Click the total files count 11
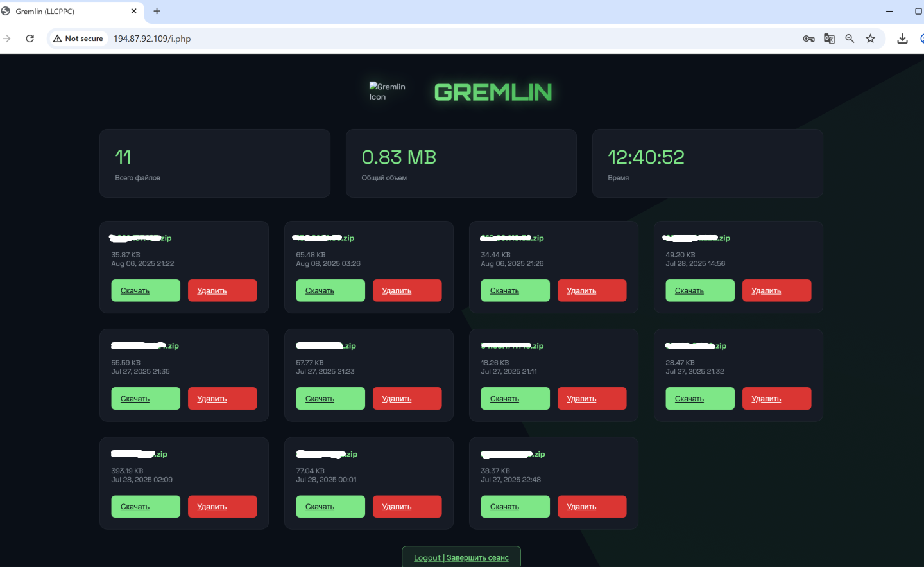Viewport: 924px width, 567px height. [x=123, y=157]
